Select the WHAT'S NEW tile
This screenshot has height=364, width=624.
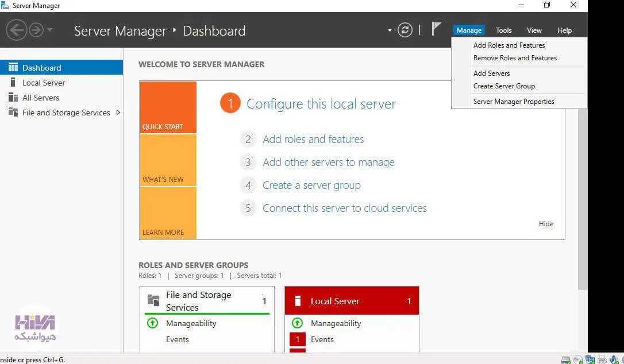168,160
